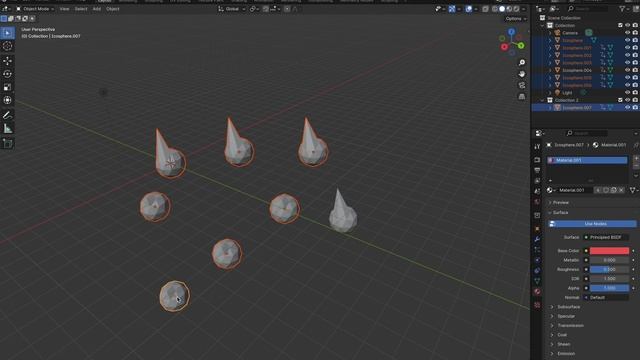Open the Physics properties tab
The image size is (640, 360).
(x=537, y=260)
